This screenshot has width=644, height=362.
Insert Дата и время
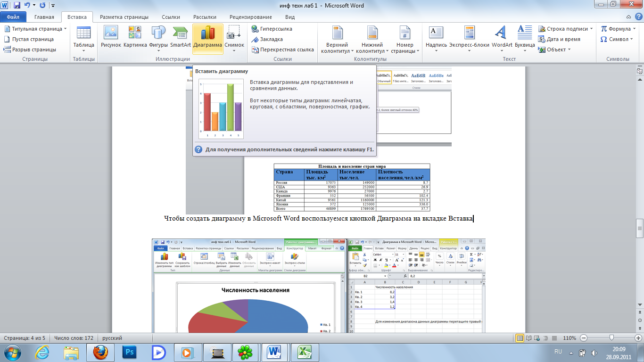pyautogui.click(x=560, y=39)
